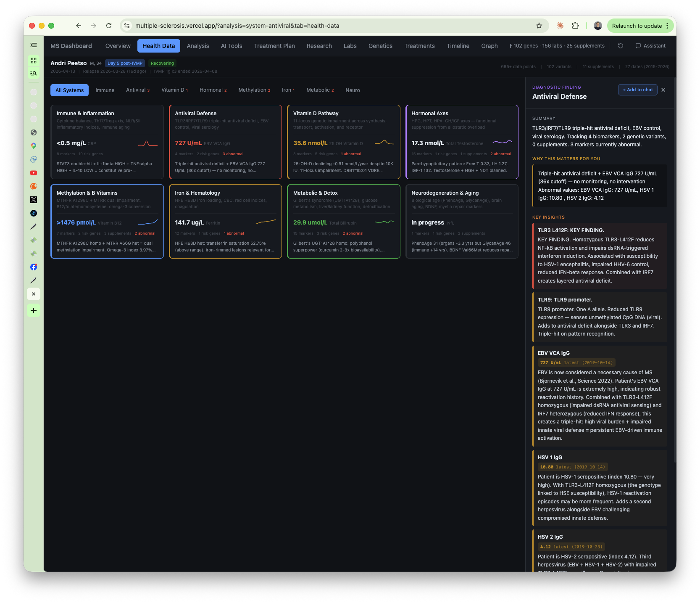Switch to the Genetics tab

(x=380, y=46)
